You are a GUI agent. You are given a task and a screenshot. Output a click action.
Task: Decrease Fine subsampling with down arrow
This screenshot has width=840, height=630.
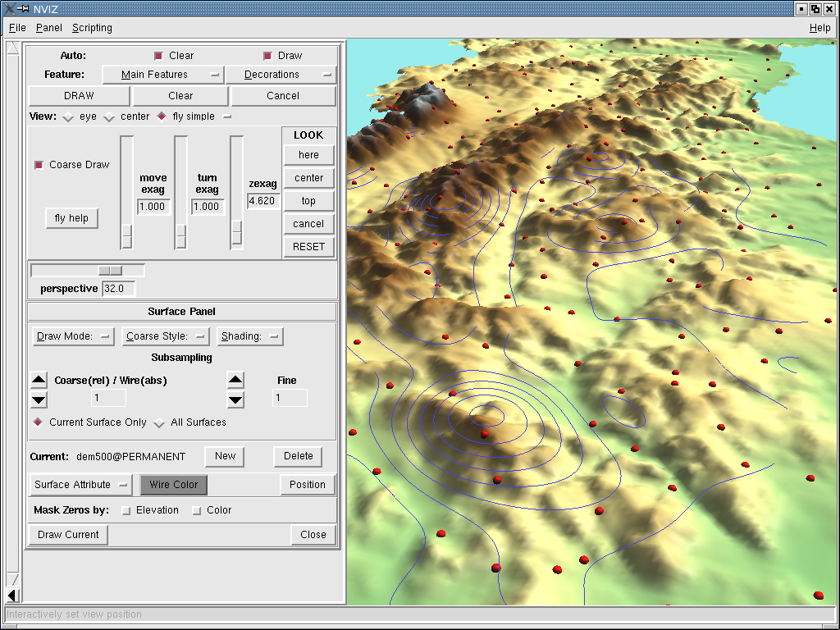tap(235, 400)
